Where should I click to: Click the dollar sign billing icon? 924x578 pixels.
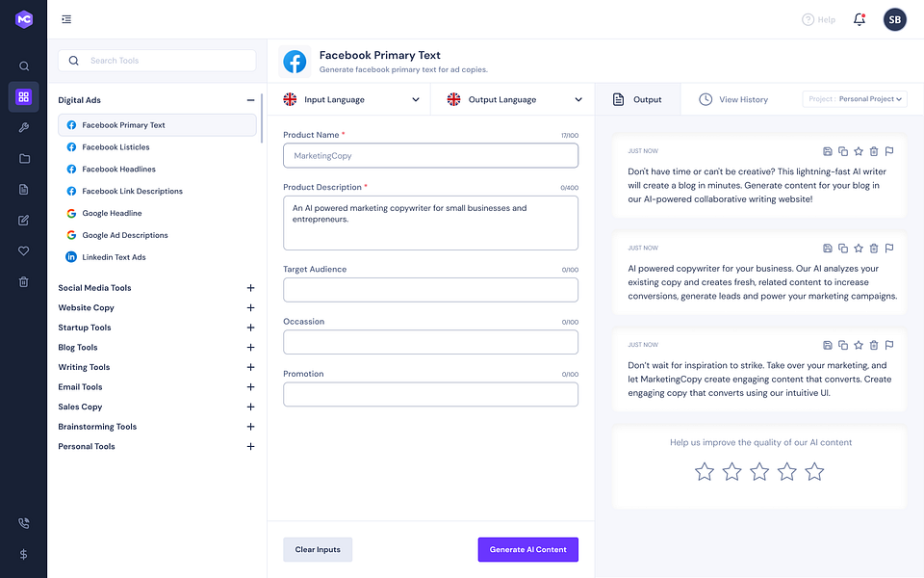point(23,555)
